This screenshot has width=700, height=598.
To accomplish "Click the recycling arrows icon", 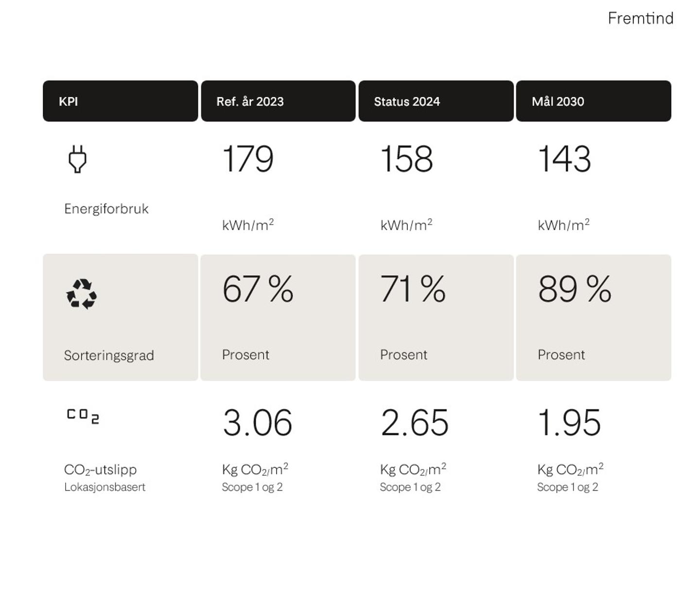I will point(82,294).
